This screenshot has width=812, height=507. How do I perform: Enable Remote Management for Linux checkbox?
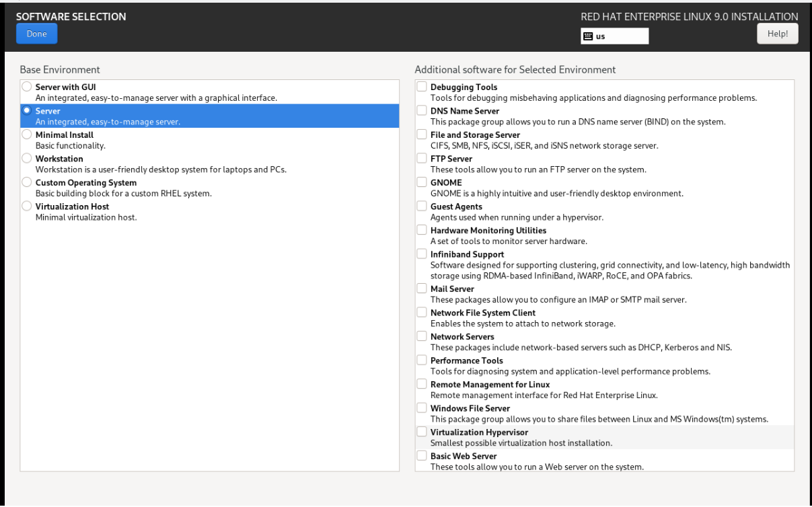pos(422,384)
